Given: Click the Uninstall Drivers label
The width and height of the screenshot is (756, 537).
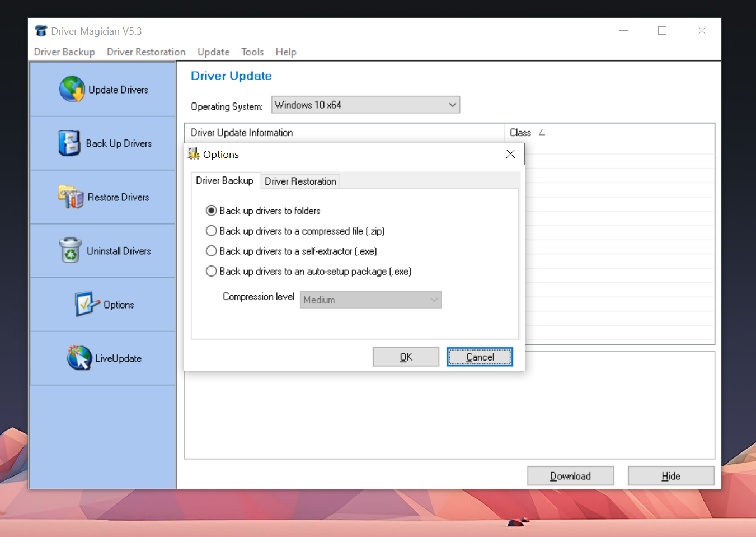Looking at the screenshot, I should [119, 251].
